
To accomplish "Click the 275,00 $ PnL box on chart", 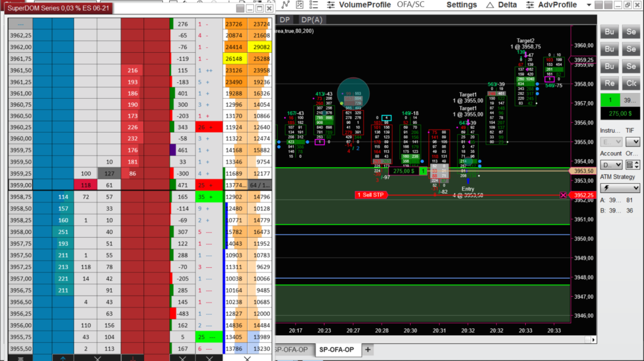I will (x=404, y=171).
